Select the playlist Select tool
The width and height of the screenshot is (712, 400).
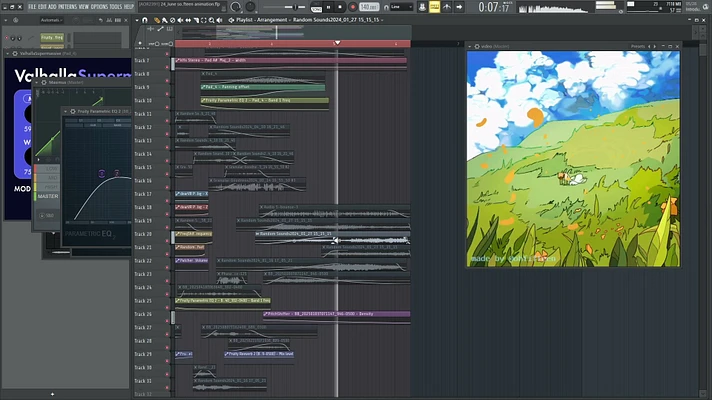[203, 20]
